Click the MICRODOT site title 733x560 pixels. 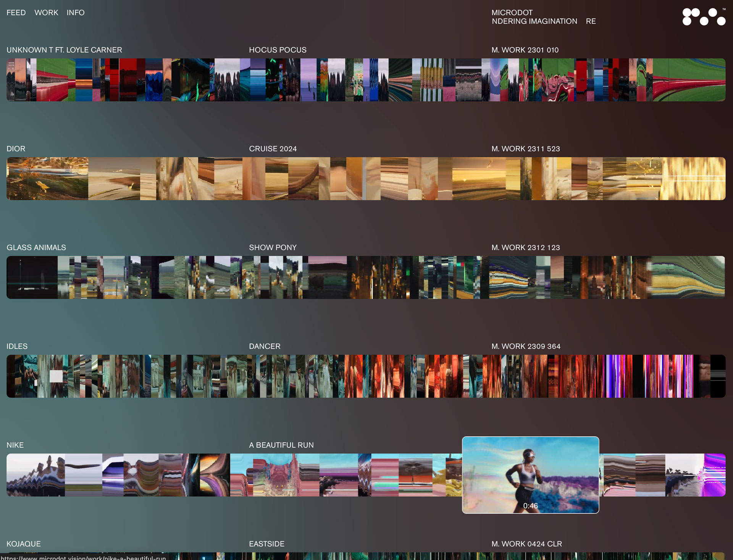pyautogui.click(x=512, y=13)
